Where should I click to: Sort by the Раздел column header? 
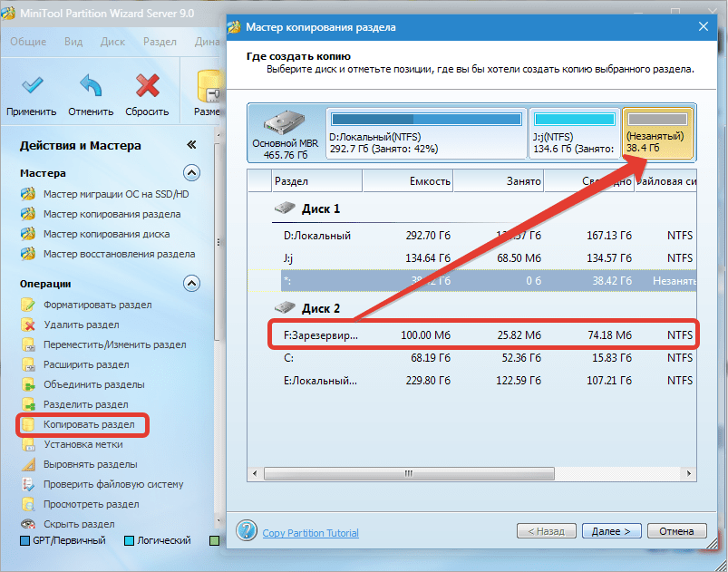(316, 181)
